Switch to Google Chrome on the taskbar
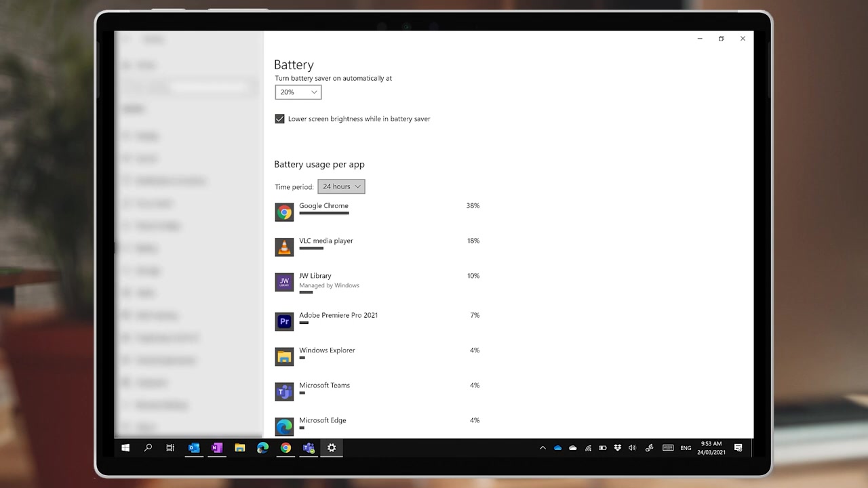868x488 pixels. (285, 448)
